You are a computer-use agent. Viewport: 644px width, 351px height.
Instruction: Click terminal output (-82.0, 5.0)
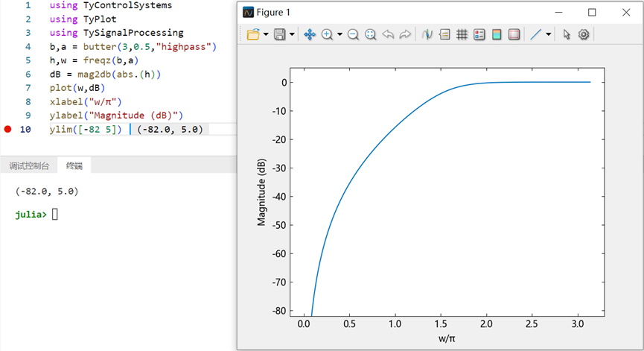click(x=47, y=191)
